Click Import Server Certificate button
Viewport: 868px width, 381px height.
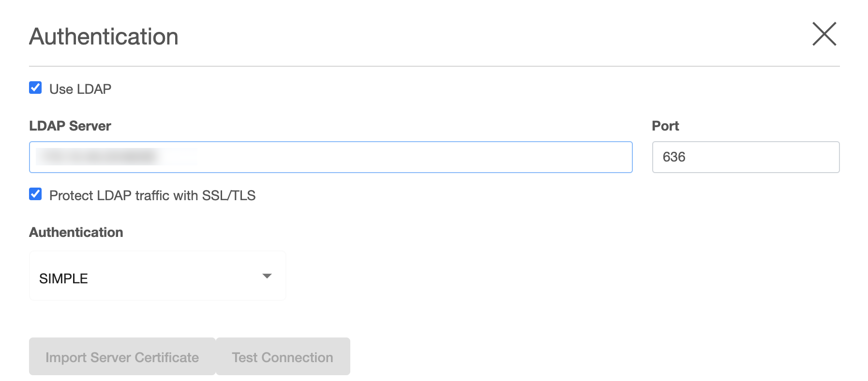(x=122, y=357)
